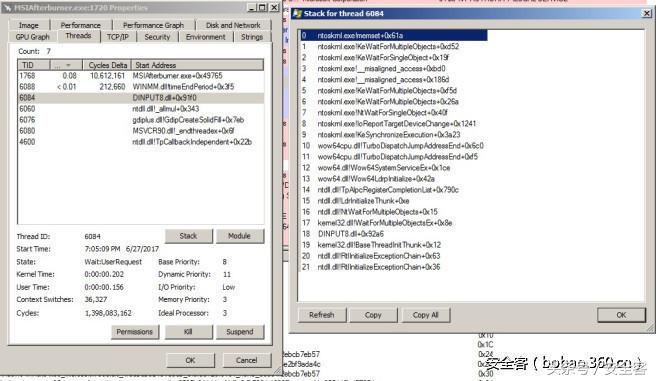The image size is (656, 381).
Task: Open the TCP/IP tab
Action: click(118, 37)
